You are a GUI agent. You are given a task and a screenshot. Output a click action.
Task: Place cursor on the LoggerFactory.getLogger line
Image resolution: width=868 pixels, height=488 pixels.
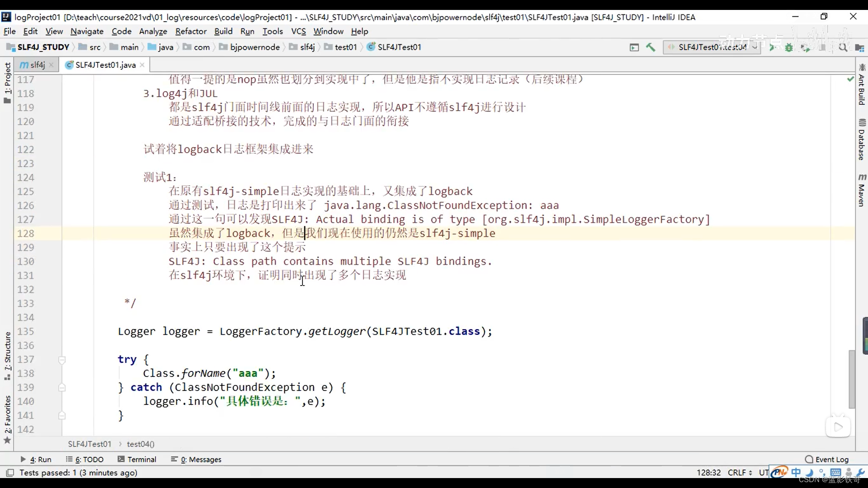pos(305,332)
